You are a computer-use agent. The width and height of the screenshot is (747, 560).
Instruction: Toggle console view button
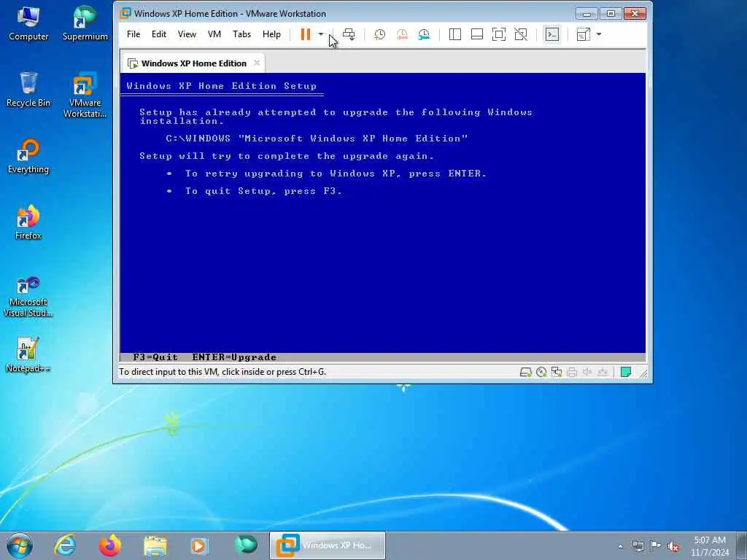(x=552, y=34)
